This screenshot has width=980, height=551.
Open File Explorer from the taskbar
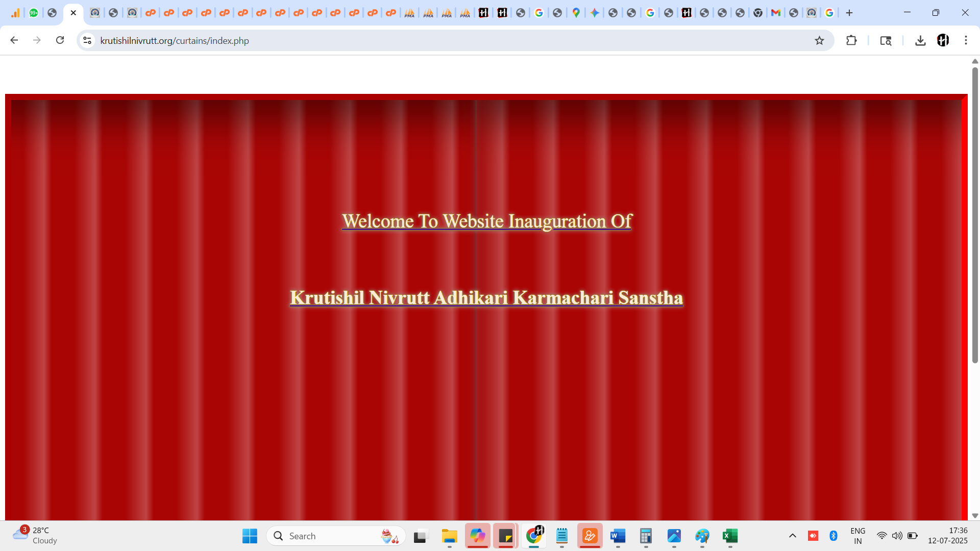(x=449, y=536)
